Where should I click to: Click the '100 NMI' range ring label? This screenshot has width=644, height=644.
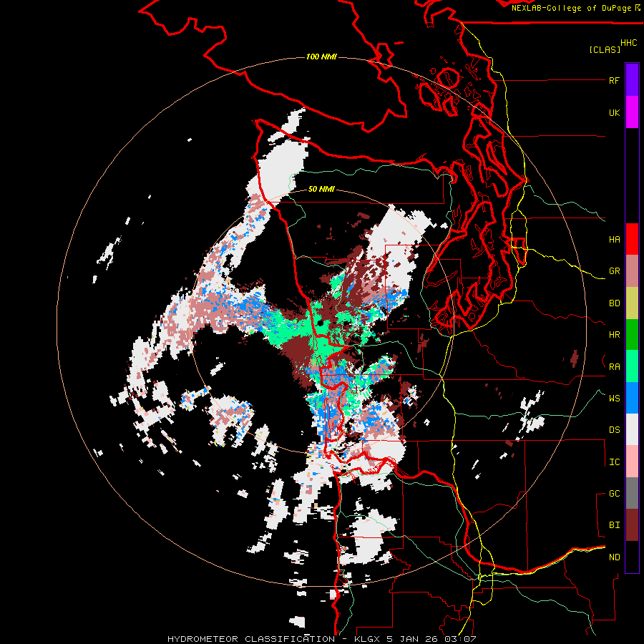321,57
